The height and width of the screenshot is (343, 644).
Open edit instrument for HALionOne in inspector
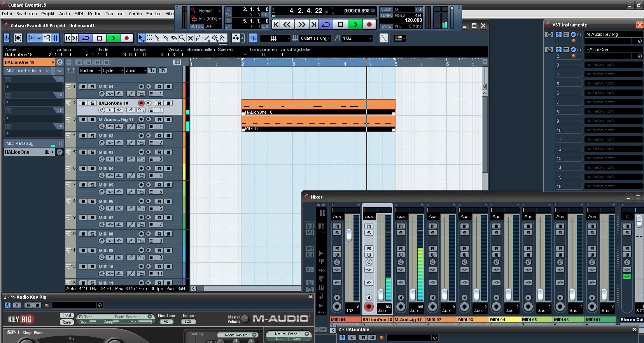tap(59, 152)
